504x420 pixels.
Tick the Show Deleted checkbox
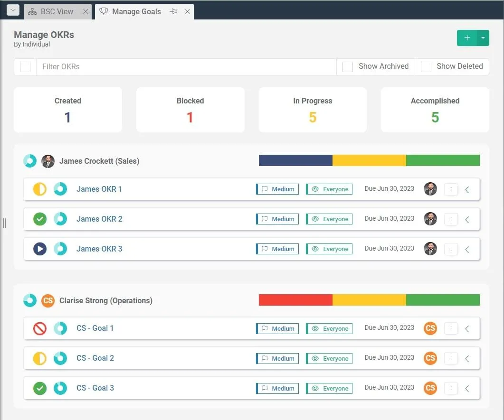[426, 67]
